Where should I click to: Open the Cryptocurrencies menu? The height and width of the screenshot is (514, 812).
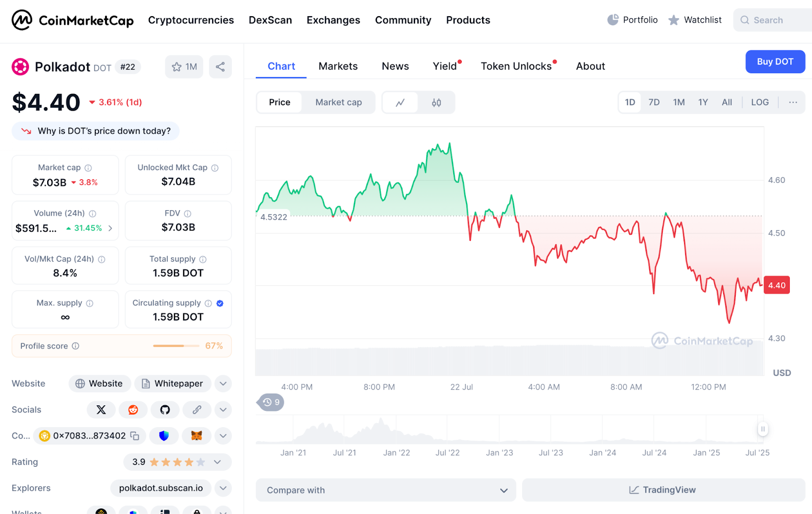tap(191, 20)
